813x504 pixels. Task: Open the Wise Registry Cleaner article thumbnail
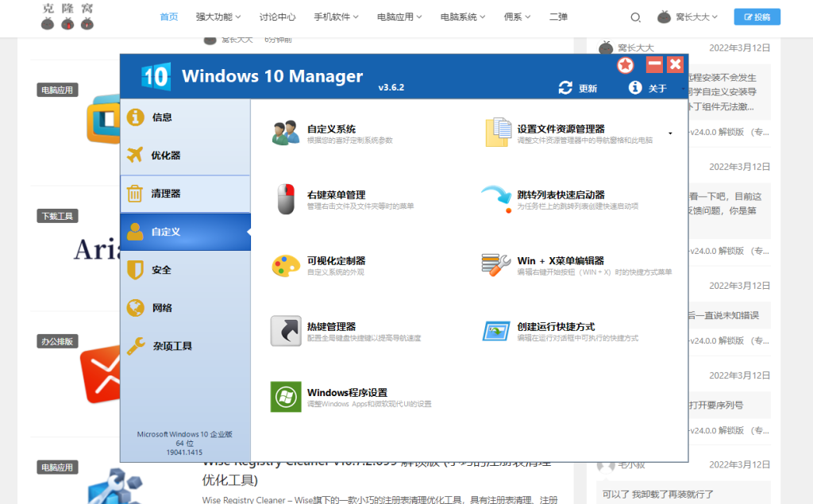115,485
